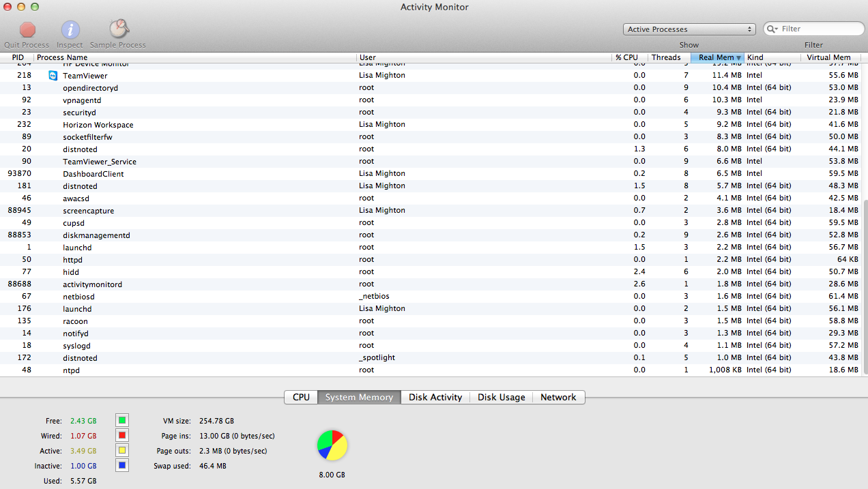
Task: Select the TeamViewer_Service process row
Action: [x=431, y=162]
